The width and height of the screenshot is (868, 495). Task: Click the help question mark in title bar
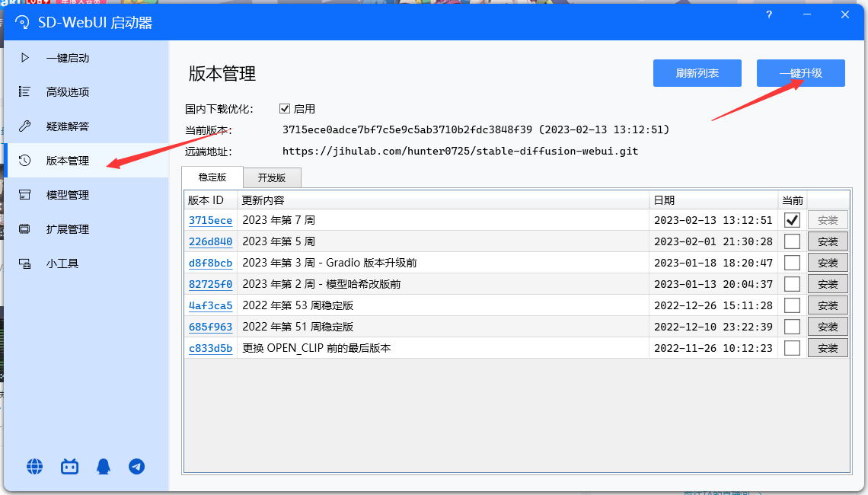click(x=768, y=14)
